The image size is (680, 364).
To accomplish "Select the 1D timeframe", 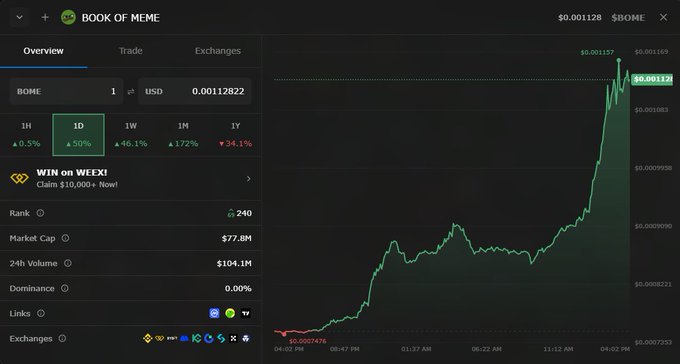I will pyautogui.click(x=78, y=134).
